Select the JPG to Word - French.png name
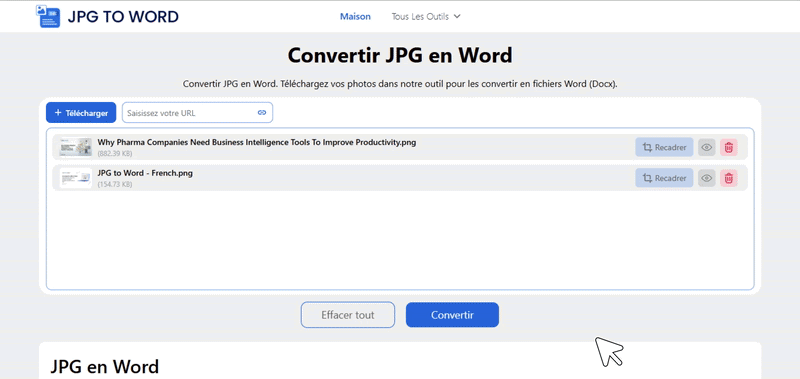The image size is (800, 379). click(x=145, y=173)
